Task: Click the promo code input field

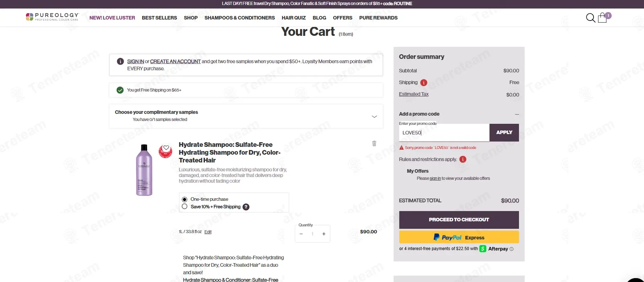Action: [x=444, y=133]
